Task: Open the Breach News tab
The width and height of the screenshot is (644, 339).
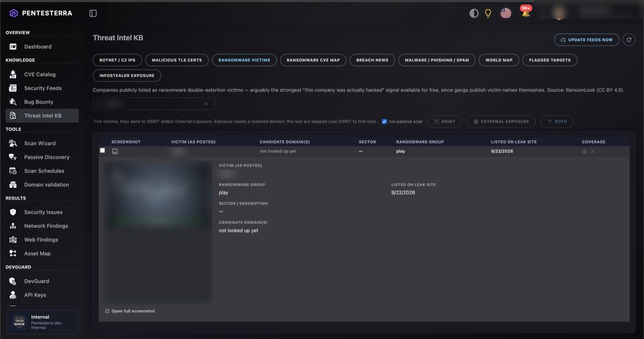Action: pyautogui.click(x=372, y=60)
